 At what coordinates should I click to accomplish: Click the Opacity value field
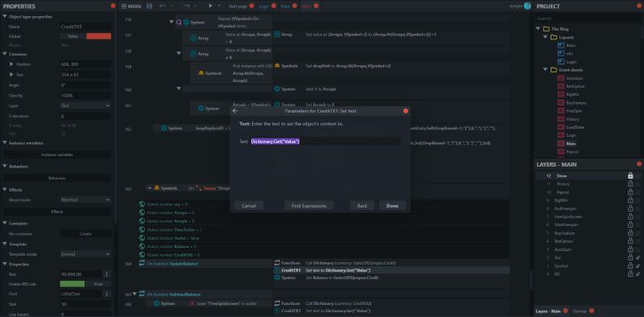(85, 95)
